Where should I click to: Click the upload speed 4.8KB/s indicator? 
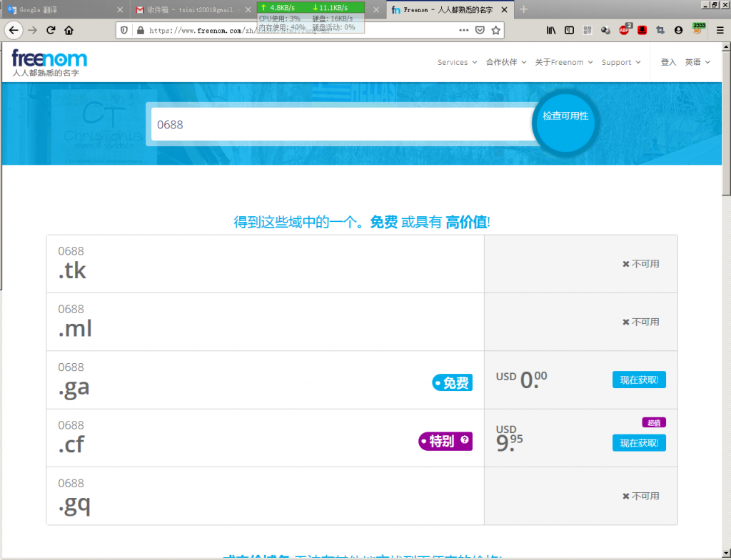tap(278, 7)
